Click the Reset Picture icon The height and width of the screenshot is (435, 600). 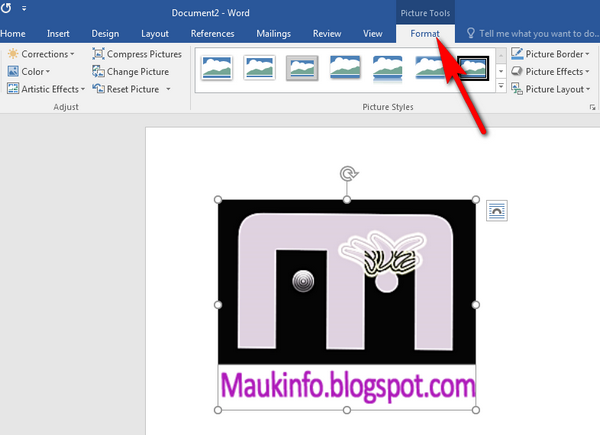coord(98,89)
